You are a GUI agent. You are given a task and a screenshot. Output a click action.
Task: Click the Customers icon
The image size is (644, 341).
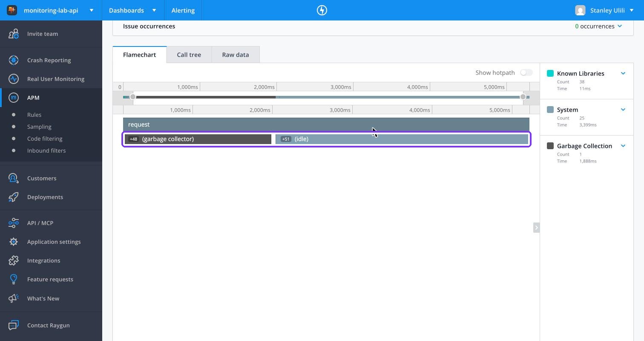[x=14, y=178]
